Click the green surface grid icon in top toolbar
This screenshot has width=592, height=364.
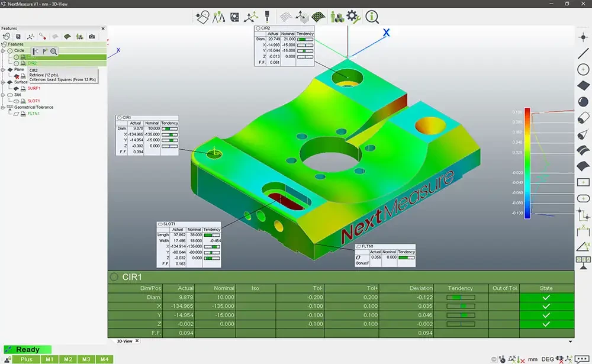pos(318,17)
